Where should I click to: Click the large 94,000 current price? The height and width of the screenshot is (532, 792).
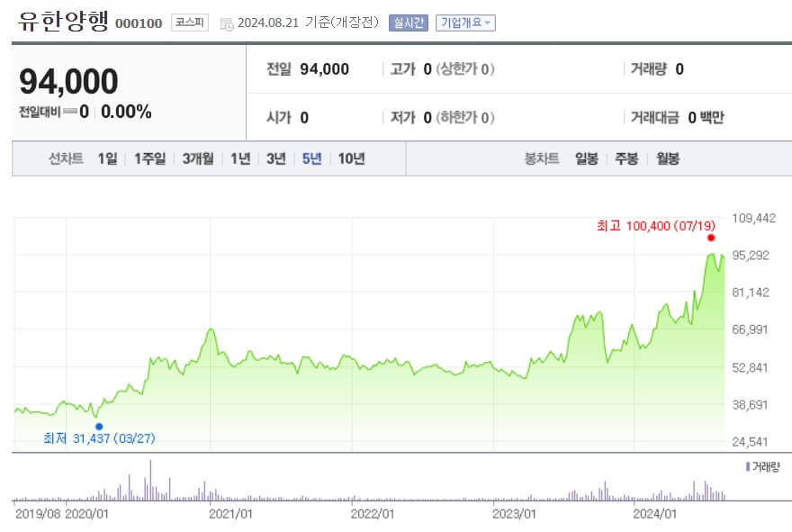(68, 81)
